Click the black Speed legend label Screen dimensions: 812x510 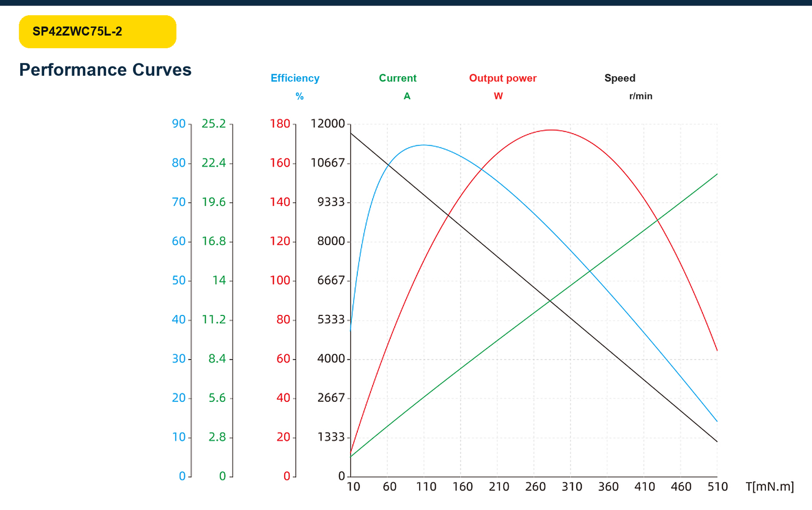(x=620, y=78)
